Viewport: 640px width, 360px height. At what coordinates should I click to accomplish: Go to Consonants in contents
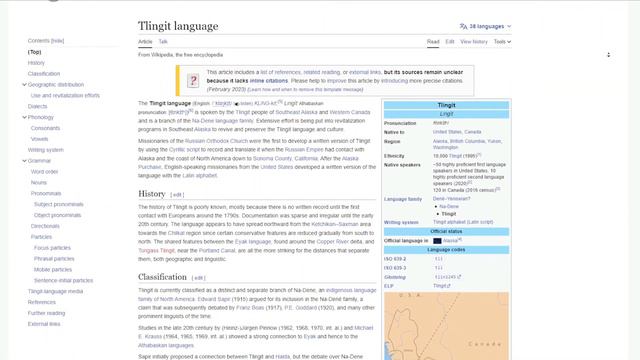click(x=45, y=128)
